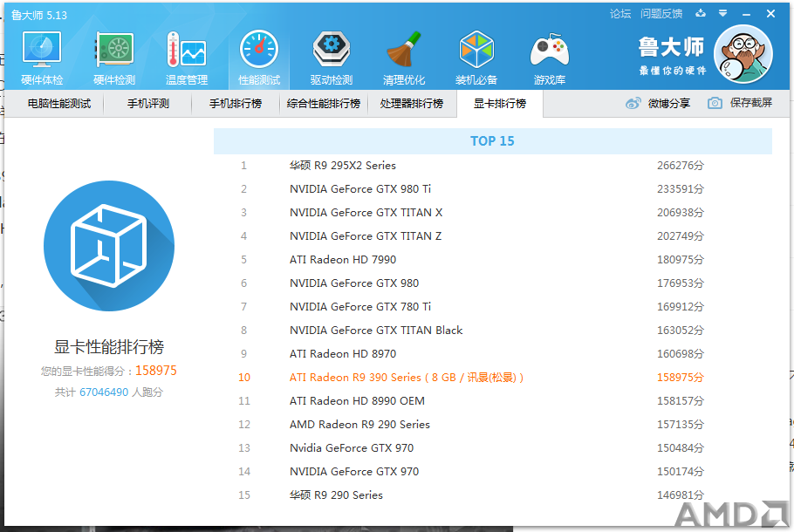Click the large blue graphics cube logo
The image size is (794, 532).
[109, 246]
